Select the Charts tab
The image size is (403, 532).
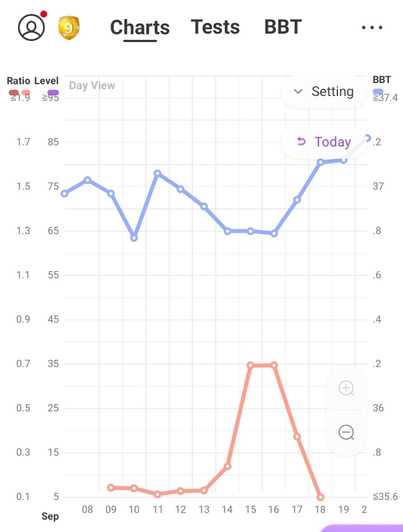[140, 27]
